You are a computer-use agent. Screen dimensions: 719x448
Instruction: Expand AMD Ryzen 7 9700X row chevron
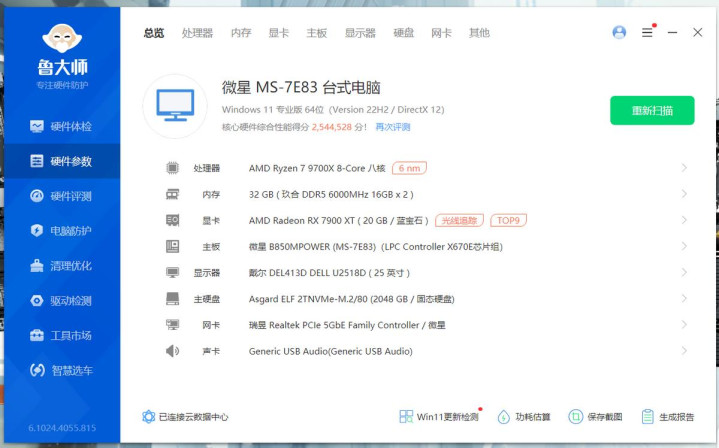[x=684, y=168]
